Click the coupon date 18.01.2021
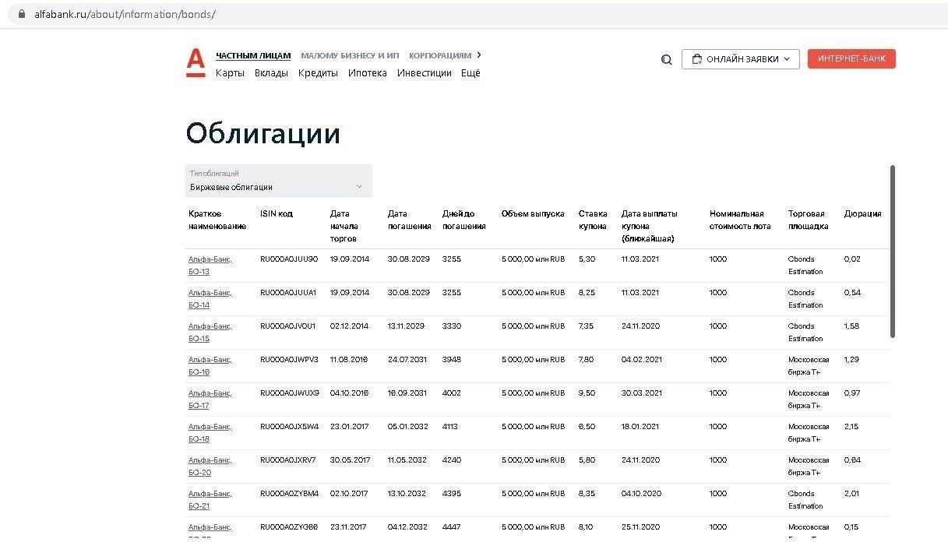 pyautogui.click(x=640, y=427)
